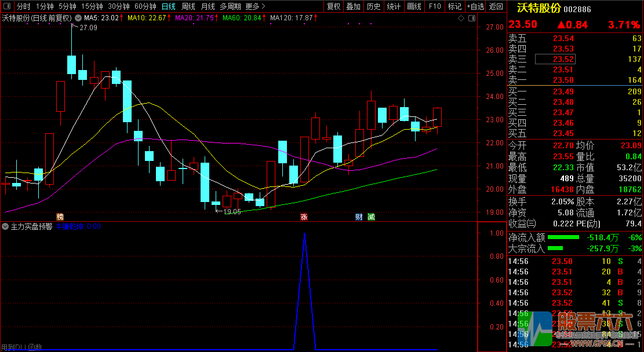Click the boxed 卖三 price 23.52
The width and height of the screenshot is (644, 352).
555,59
